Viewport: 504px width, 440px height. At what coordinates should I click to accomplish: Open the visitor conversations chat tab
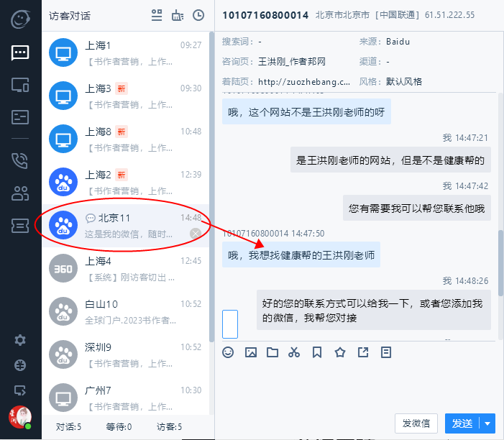[20, 52]
